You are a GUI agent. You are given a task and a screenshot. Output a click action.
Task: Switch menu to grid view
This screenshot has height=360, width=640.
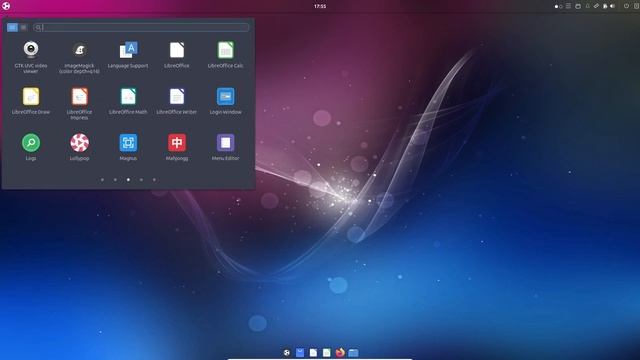click(x=12, y=27)
